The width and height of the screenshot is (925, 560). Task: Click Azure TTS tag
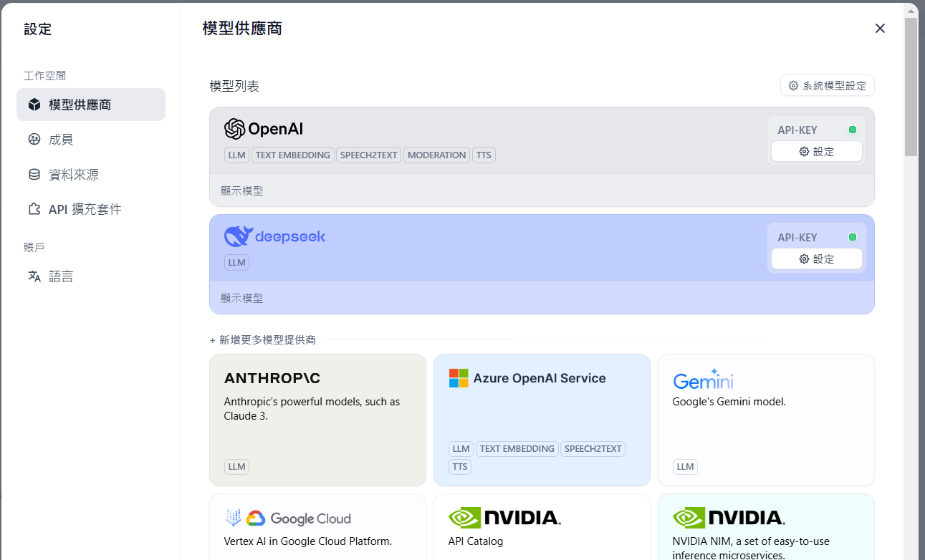[460, 467]
